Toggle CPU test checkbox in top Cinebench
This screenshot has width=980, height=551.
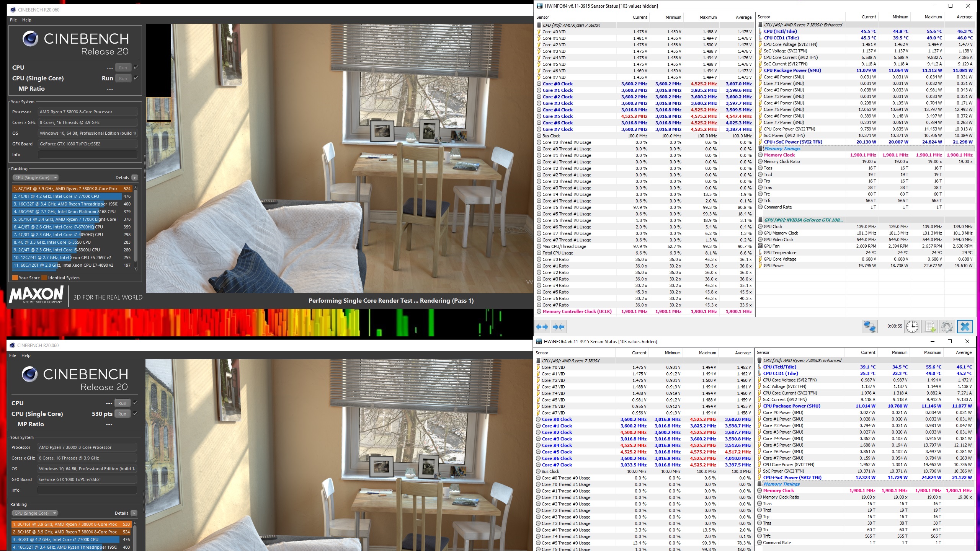pos(136,67)
